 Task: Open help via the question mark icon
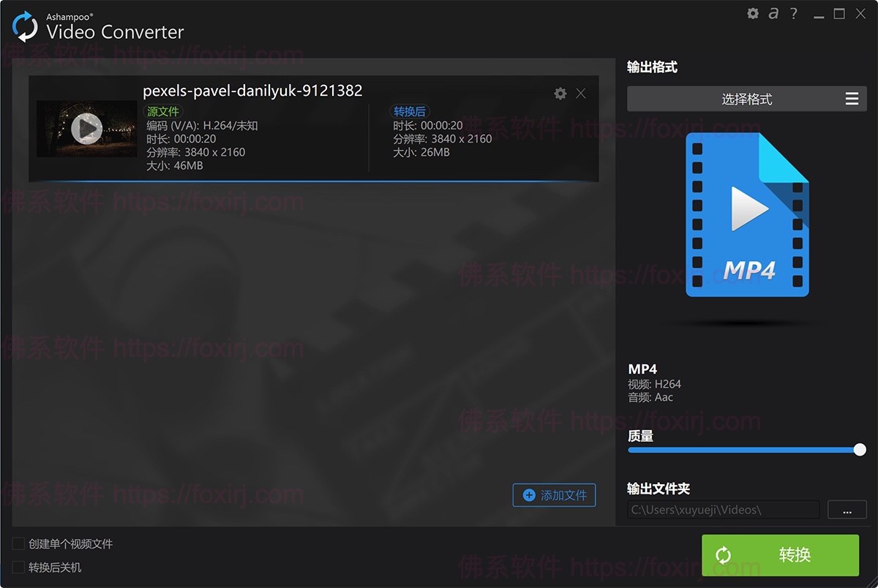pos(793,13)
